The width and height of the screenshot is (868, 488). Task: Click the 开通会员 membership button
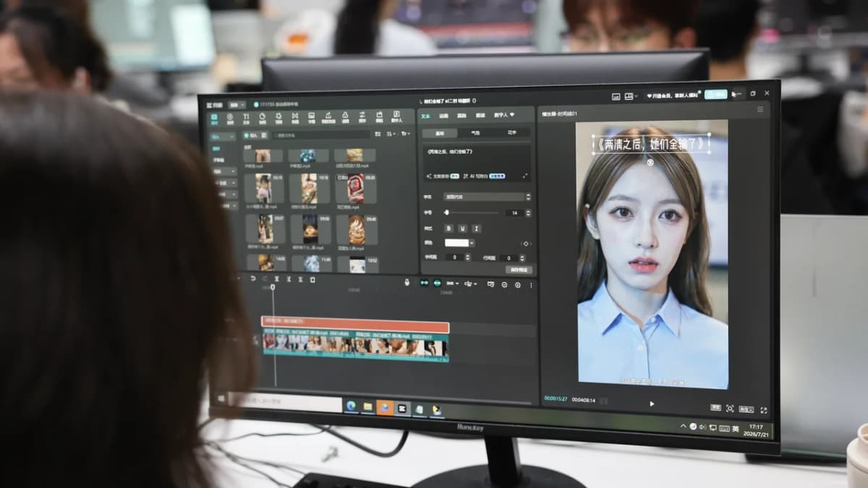click(672, 95)
